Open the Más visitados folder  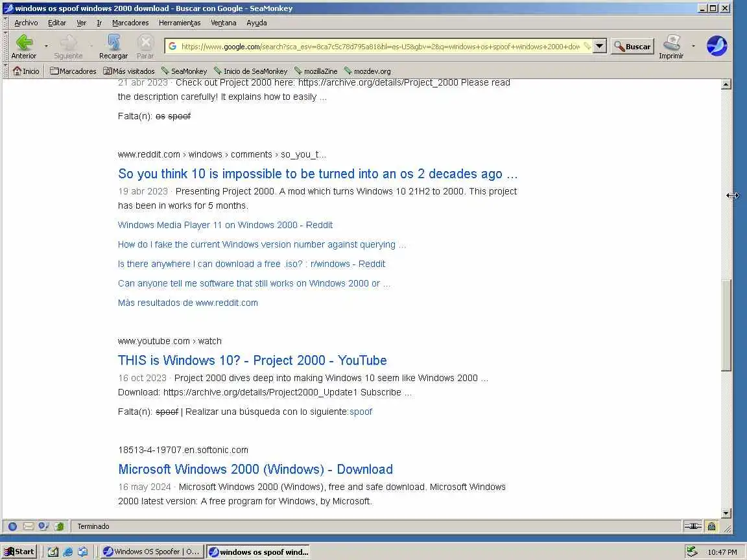click(x=129, y=71)
